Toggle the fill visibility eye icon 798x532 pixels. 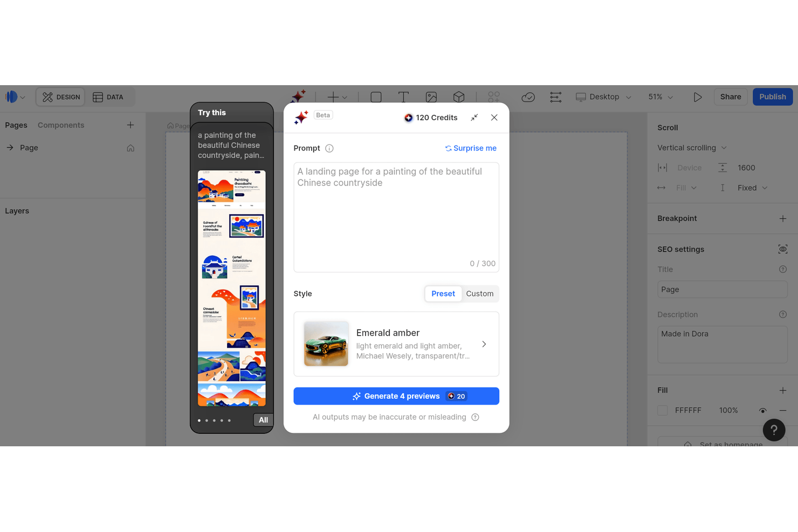pyautogui.click(x=763, y=410)
